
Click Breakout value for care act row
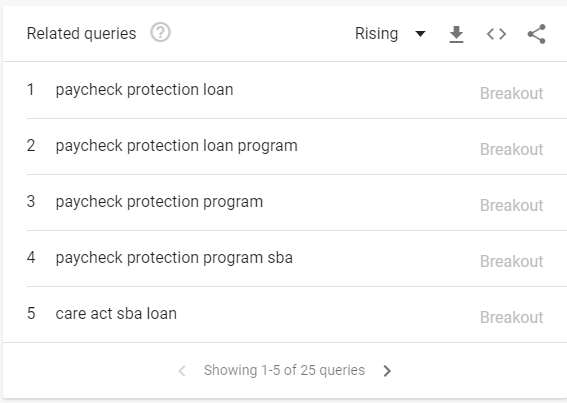pyautogui.click(x=511, y=317)
